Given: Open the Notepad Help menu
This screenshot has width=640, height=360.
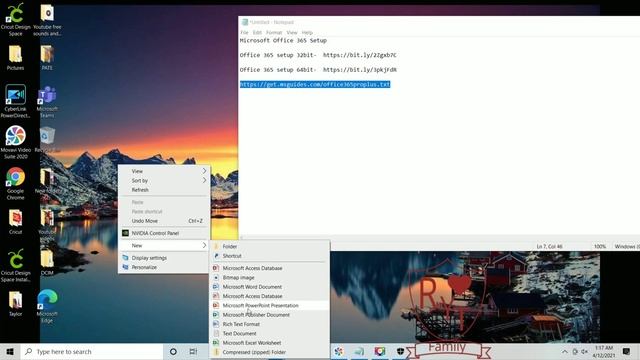Looking at the screenshot, I should coord(307,32).
